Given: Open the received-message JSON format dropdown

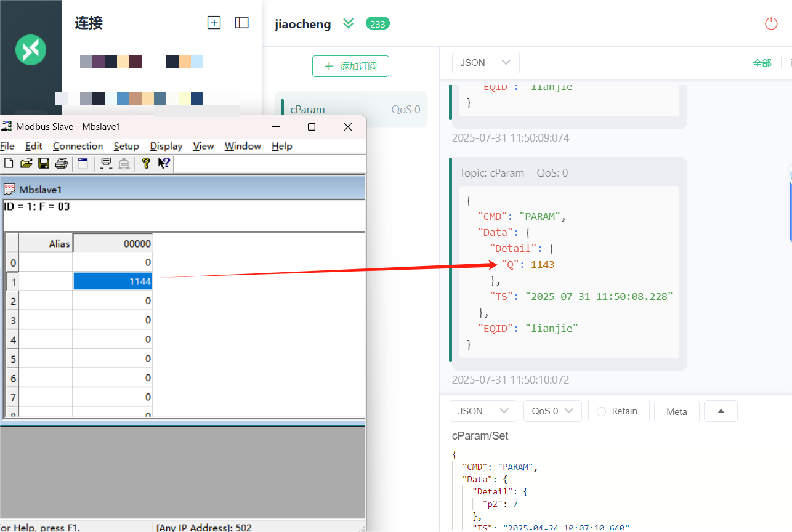Looking at the screenshot, I should click(485, 62).
